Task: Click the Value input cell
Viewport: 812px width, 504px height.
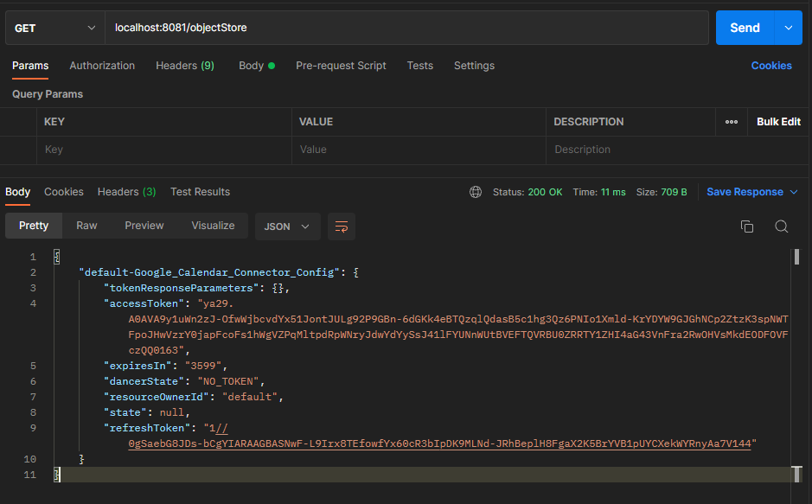Action: 419,150
